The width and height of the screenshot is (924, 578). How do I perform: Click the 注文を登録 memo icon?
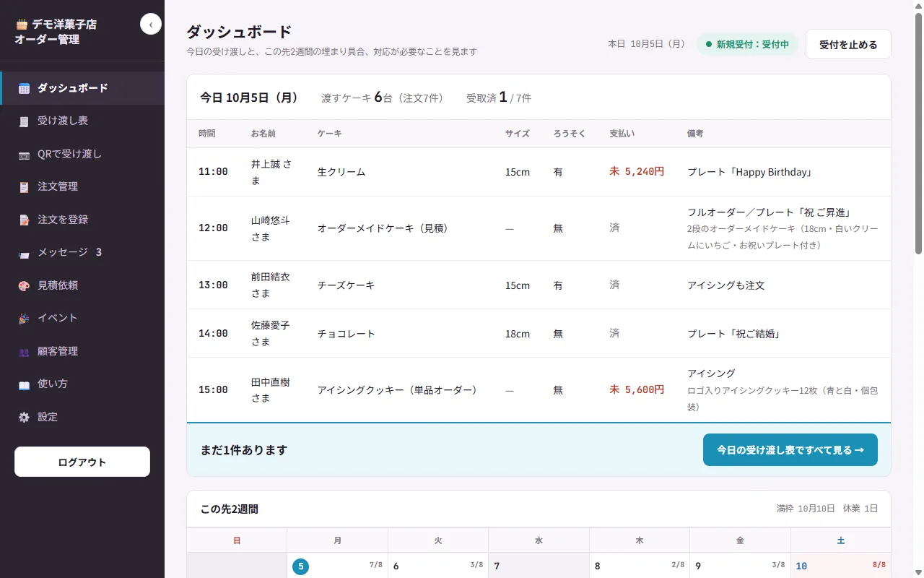tap(25, 220)
